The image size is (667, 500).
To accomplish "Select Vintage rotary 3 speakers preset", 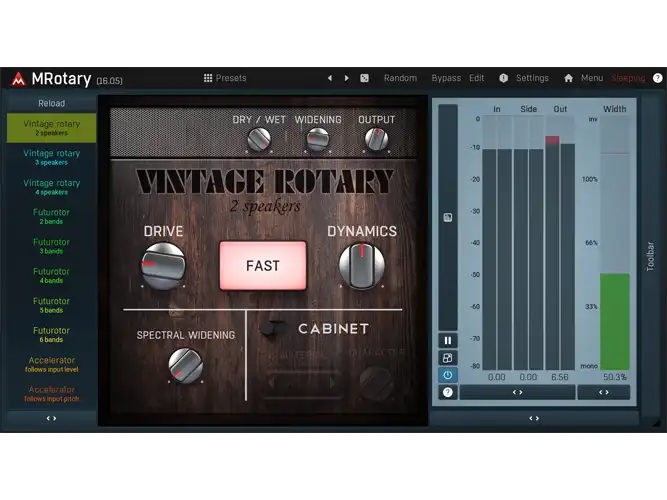I will pyautogui.click(x=51, y=157).
